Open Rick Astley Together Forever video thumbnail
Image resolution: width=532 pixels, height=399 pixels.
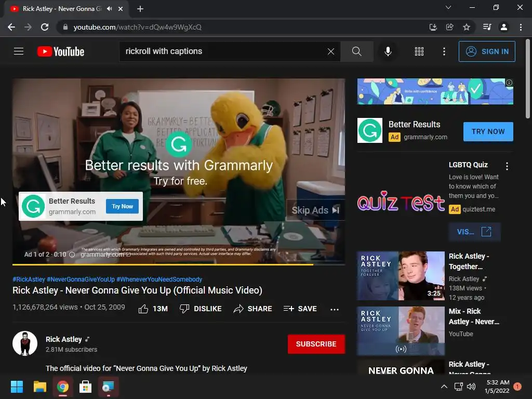pos(401,276)
